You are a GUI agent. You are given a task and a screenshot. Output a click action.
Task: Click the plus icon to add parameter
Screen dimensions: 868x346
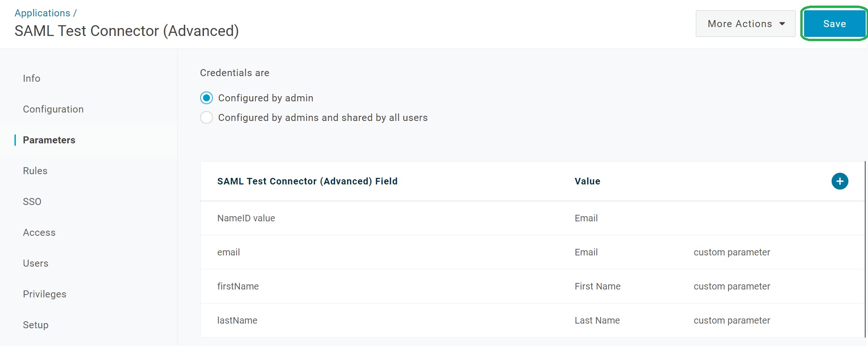pyautogui.click(x=840, y=181)
